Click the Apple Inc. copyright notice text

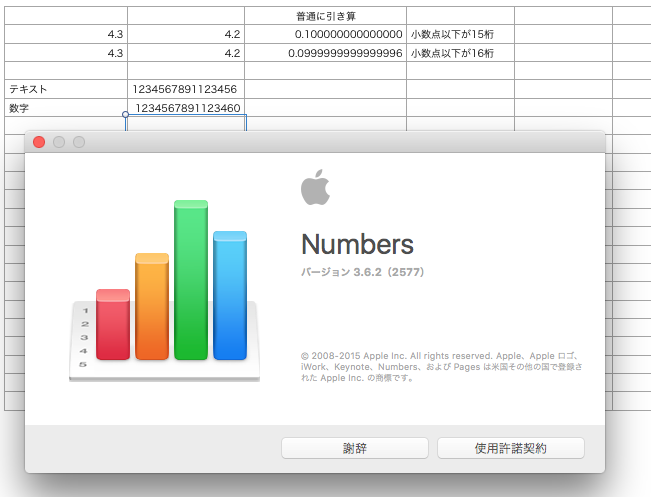coord(441,367)
